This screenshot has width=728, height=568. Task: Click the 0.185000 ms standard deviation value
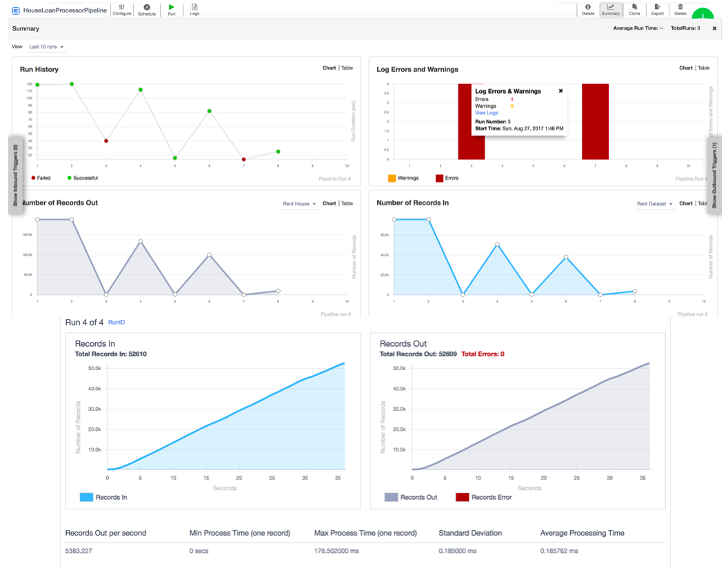tap(457, 551)
